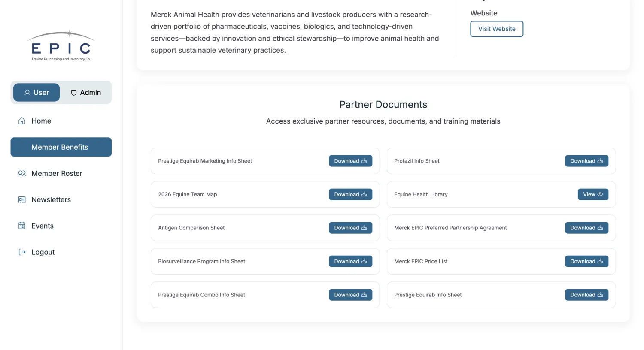Screen dimensions: 644x350
Task: Download Prestige Equirab Marketing Info Sheet
Action: (x=350, y=161)
